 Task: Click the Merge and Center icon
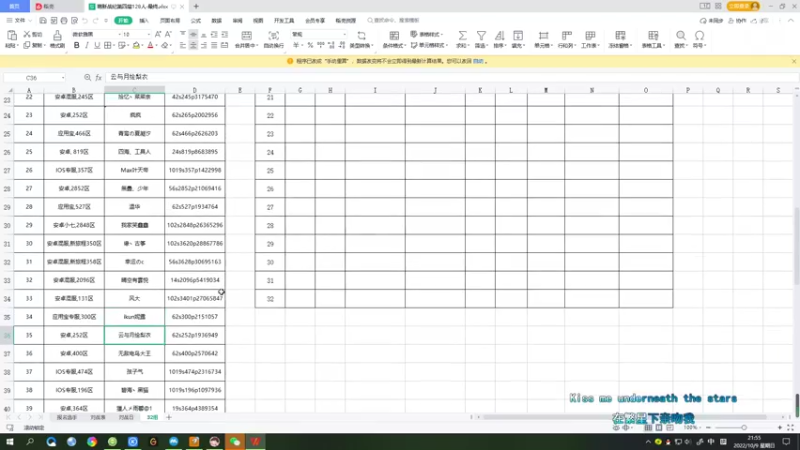[x=246, y=35]
